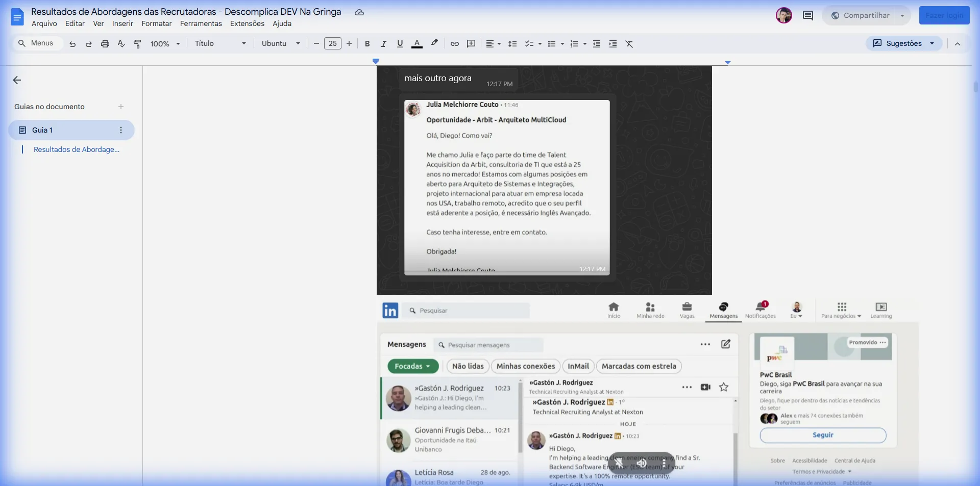This screenshot has height=486, width=980.
Task: Toggle underline formatting
Action: tap(400, 44)
